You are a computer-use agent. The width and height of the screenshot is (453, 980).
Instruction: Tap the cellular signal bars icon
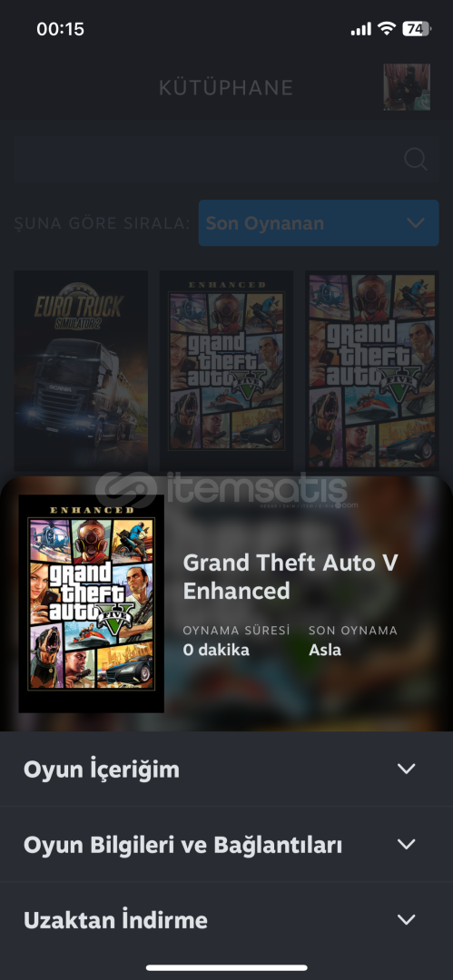pyautogui.click(x=361, y=29)
